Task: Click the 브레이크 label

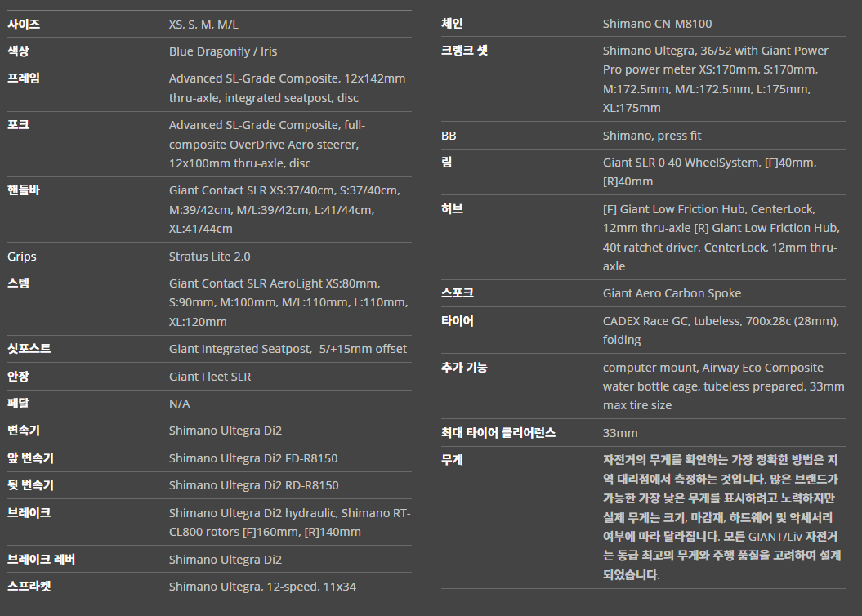Action: (x=29, y=513)
